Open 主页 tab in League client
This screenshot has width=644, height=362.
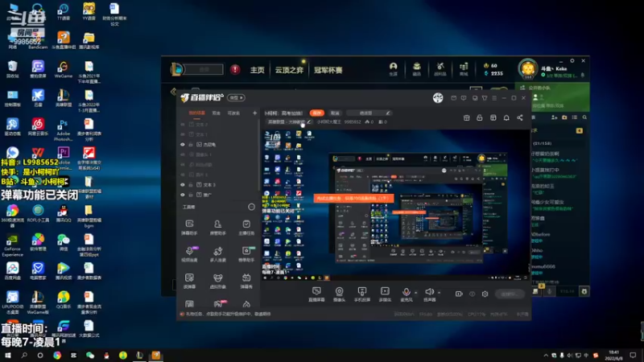tap(258, 70)
